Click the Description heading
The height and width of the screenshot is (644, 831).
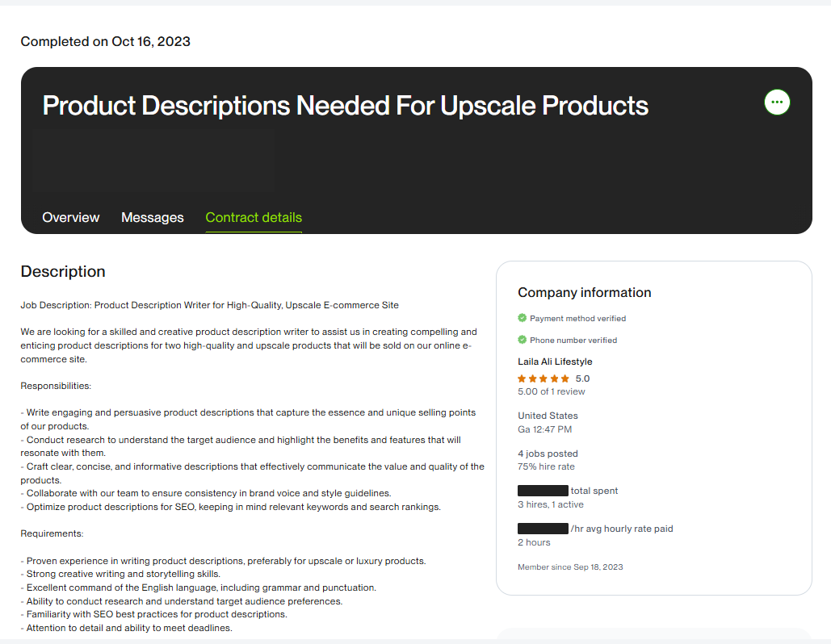63,271
